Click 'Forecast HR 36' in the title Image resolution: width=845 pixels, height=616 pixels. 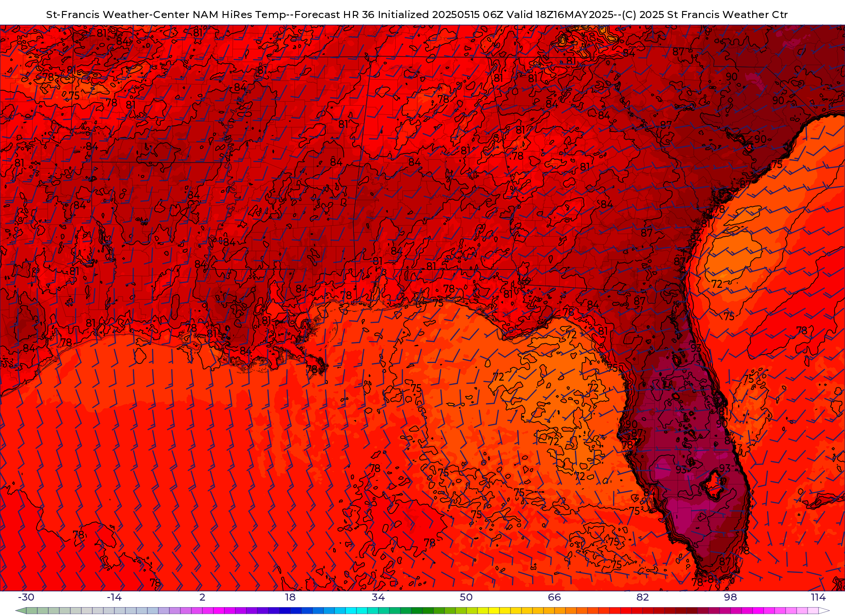click(x=335, y=15)
